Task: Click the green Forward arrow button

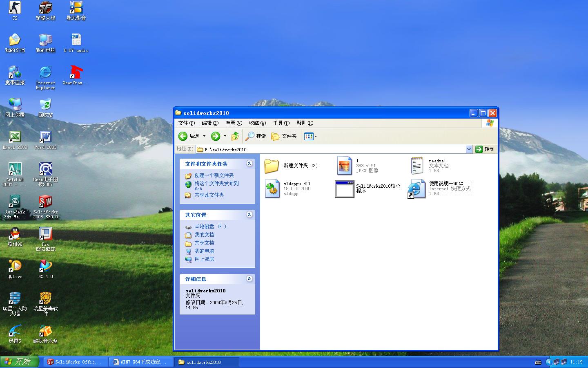Action: (x=216, y=136)
